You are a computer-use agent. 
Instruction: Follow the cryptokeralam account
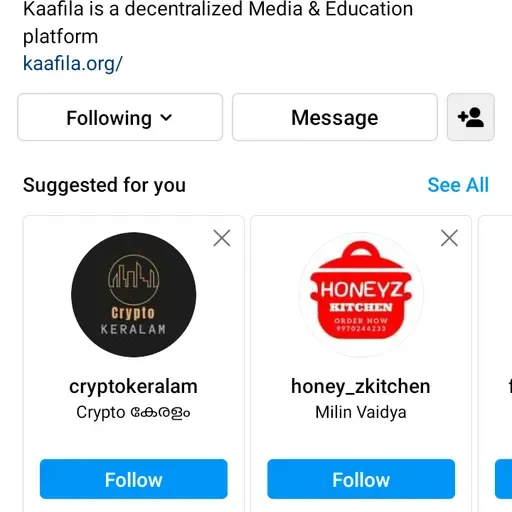click(133, 479)
